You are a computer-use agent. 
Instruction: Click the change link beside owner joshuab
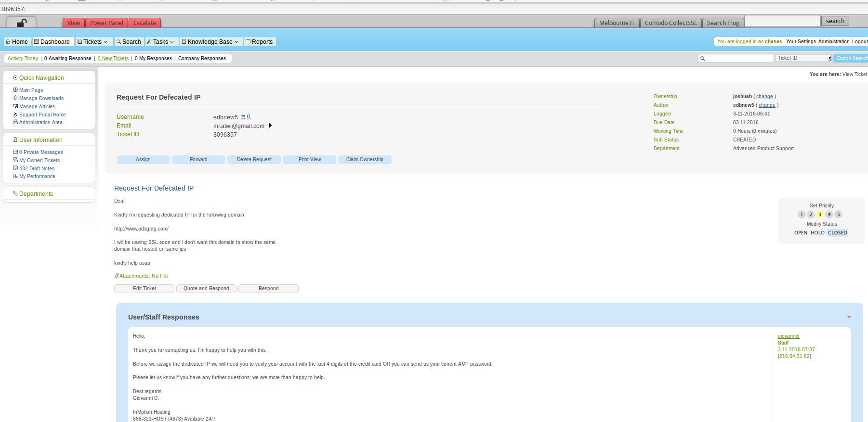[764, 97]
